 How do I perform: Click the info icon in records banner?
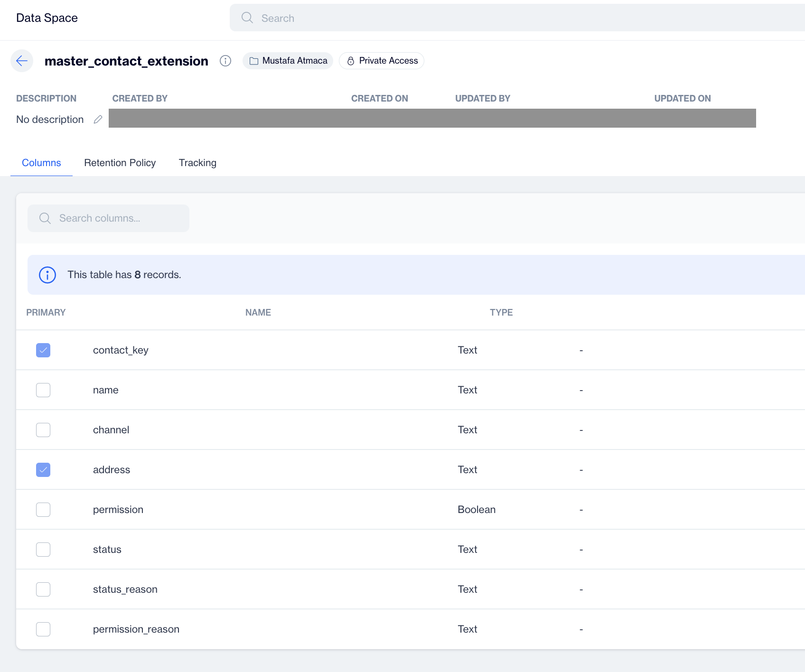click(x=47, y=275)
